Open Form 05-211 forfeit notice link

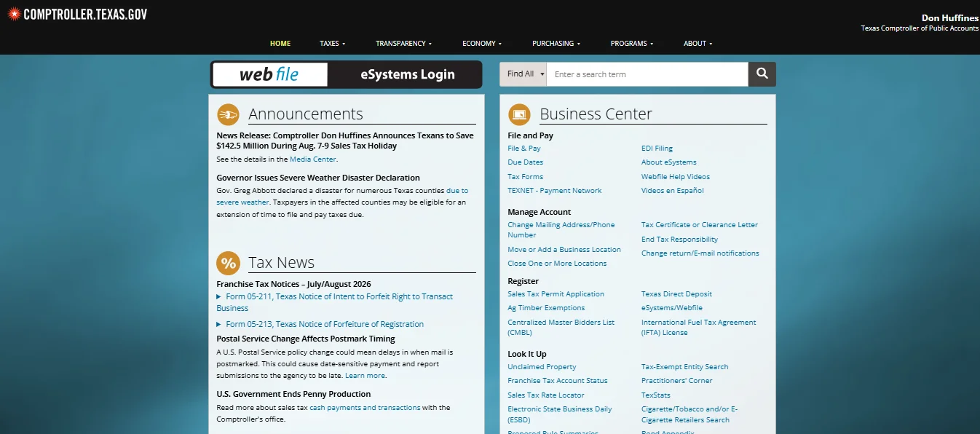coord(335,302)
